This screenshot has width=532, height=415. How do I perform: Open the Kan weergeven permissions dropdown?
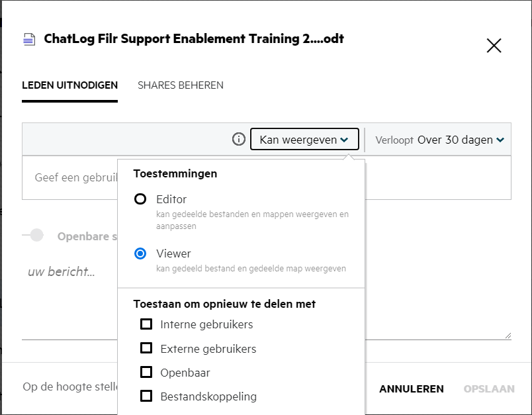coord(304,140)
